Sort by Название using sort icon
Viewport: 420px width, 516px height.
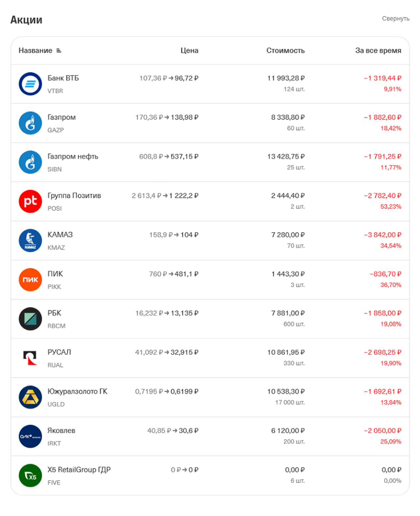(x=59, y=51)
